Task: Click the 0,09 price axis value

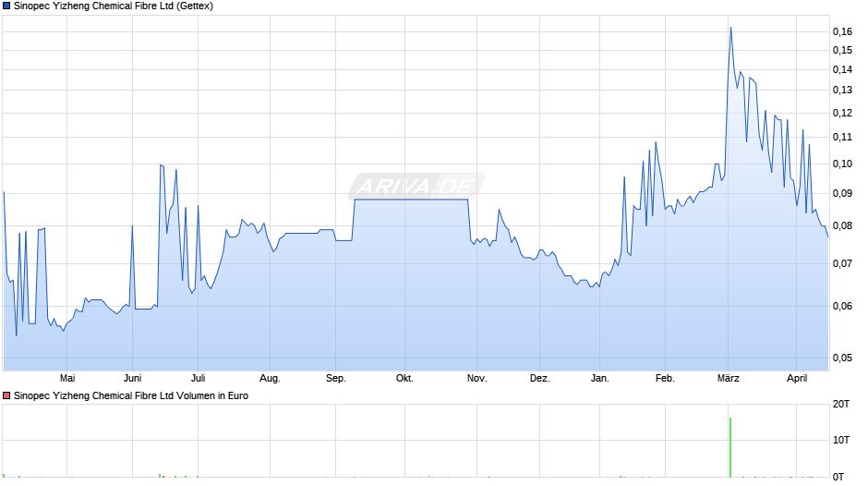Action: coord(842,193)
